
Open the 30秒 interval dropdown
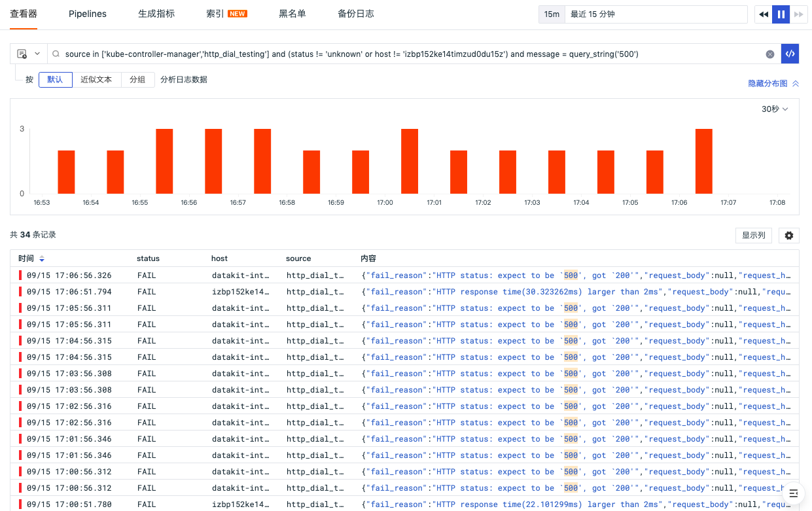tap(775, 109)
